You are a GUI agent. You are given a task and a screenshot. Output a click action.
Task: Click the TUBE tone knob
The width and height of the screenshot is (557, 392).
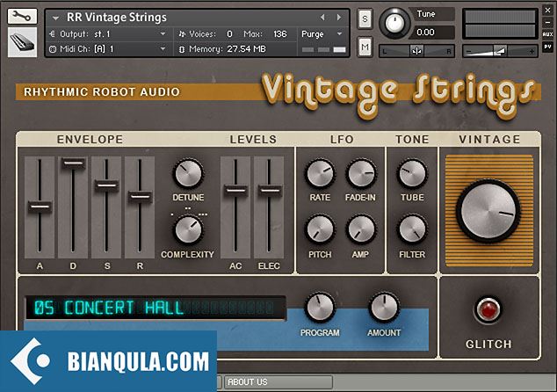click(x=412, y=174)
